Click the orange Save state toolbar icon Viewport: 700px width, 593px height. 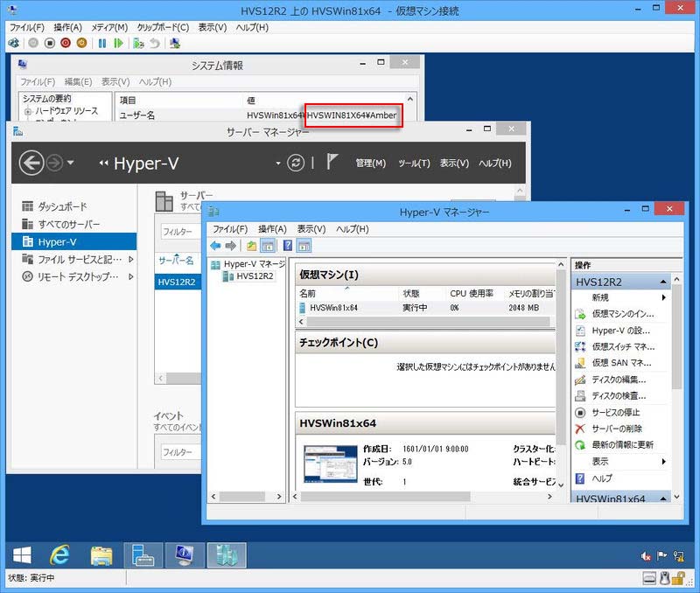[x=81, y=43]
